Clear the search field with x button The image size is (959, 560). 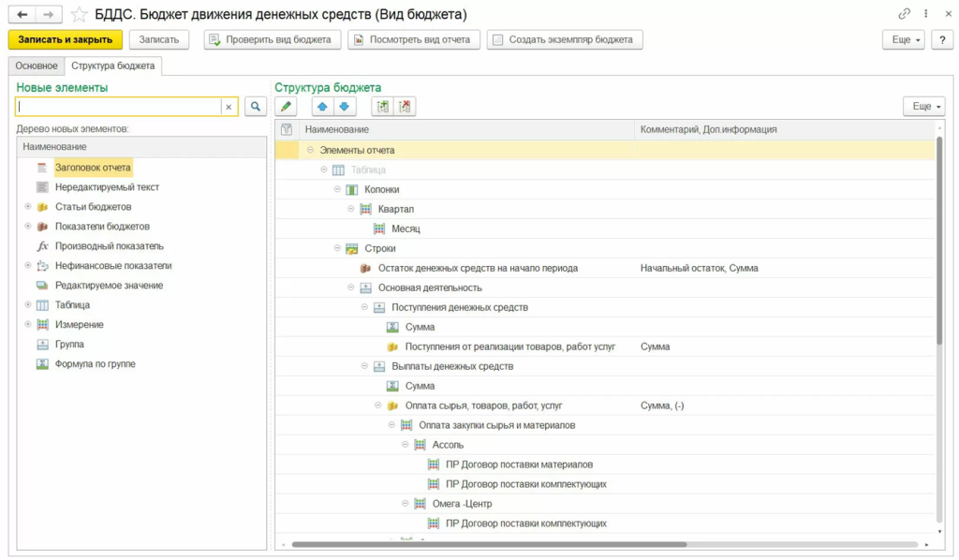229,107
